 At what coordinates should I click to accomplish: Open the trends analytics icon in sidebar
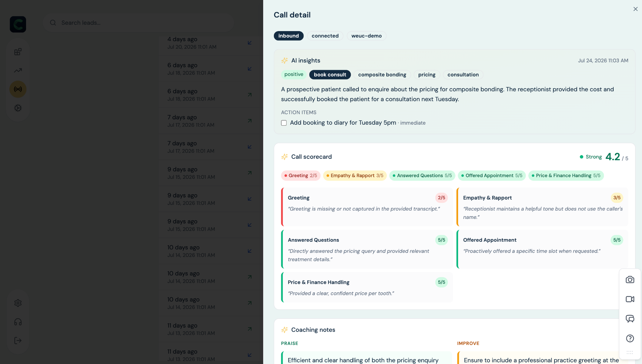coord(18,71)
